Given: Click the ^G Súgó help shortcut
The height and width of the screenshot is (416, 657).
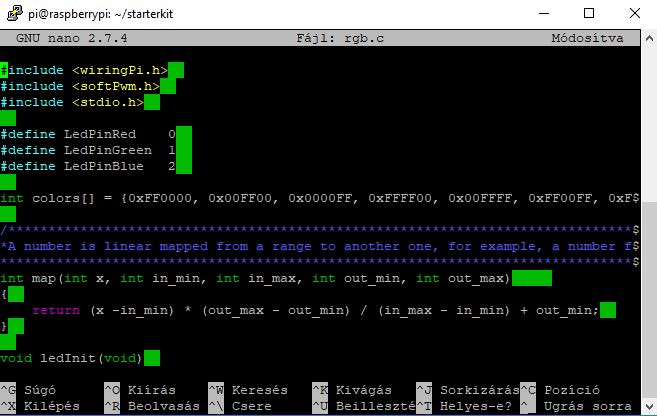Looking at the screenshot, I should tap(30, 390).
